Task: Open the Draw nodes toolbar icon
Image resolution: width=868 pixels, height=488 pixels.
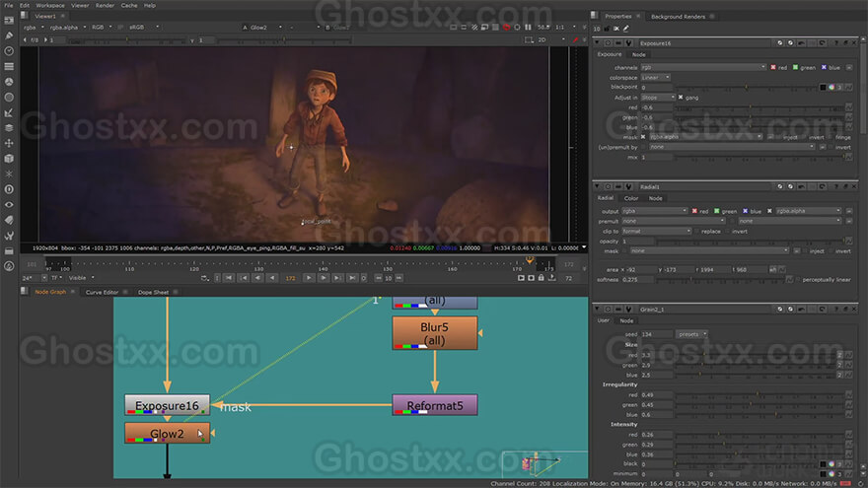Action: tap(9, 35)
